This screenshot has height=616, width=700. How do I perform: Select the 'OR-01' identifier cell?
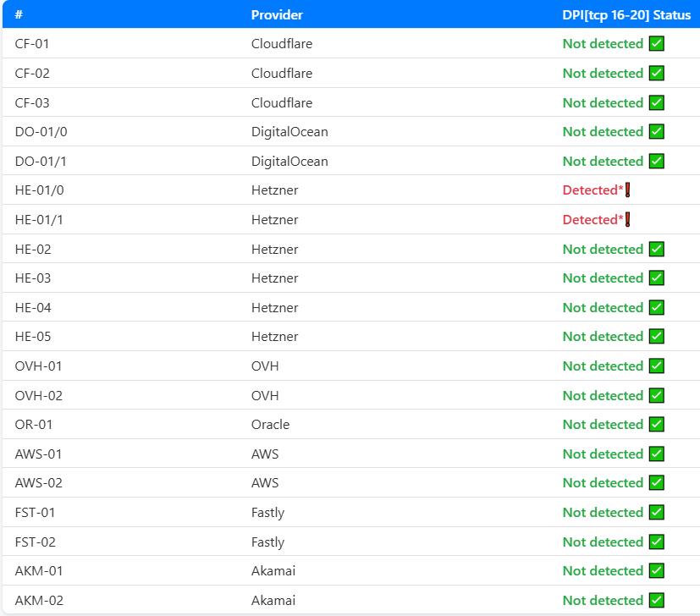[x=34, y=425]
